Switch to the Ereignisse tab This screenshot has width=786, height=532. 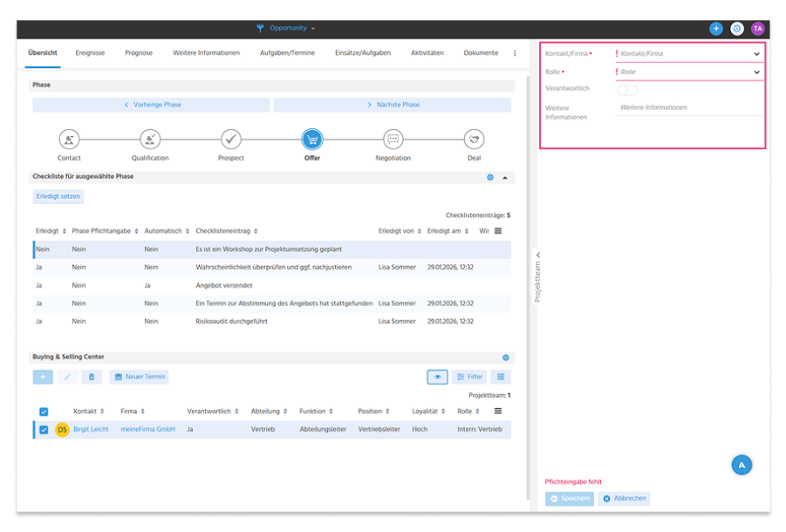[90, 52]
